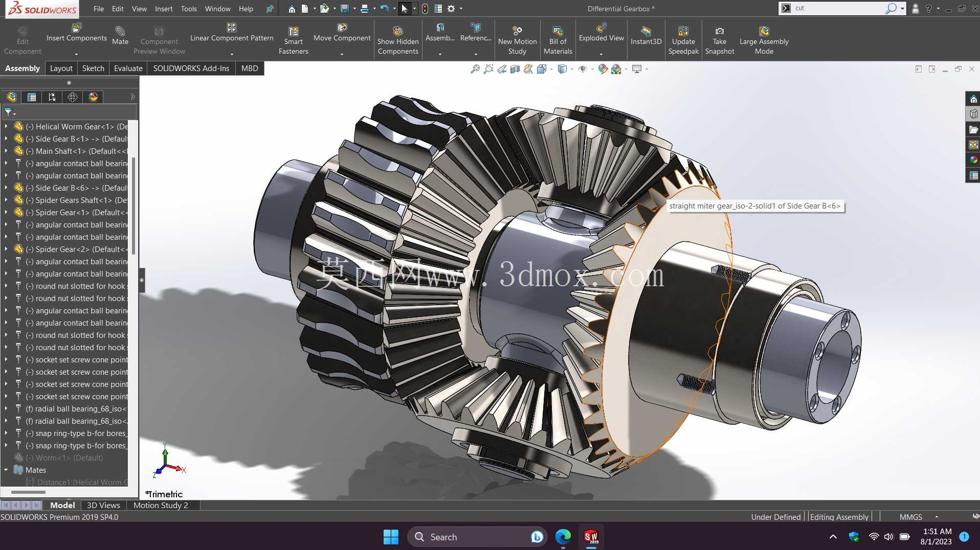Viewport: 980px width, 550px height.
Task: Open Linear Component Pattern tool
Action: [x=232, y=33]
